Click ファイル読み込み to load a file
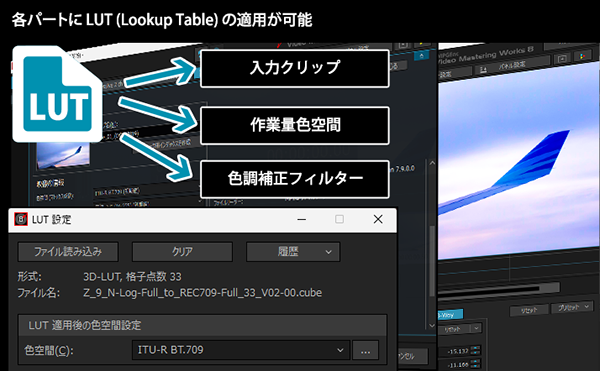 pyautogui.click(x=68, y=252)
